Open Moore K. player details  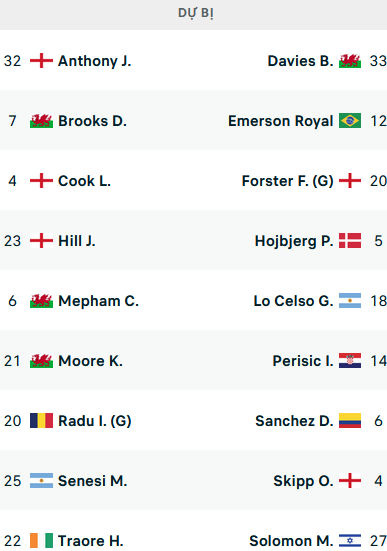pos(90,361)
